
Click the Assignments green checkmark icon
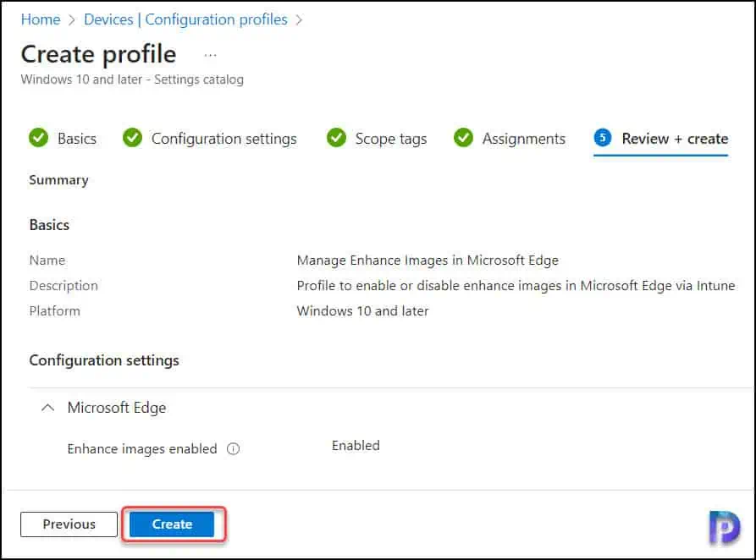463,138
